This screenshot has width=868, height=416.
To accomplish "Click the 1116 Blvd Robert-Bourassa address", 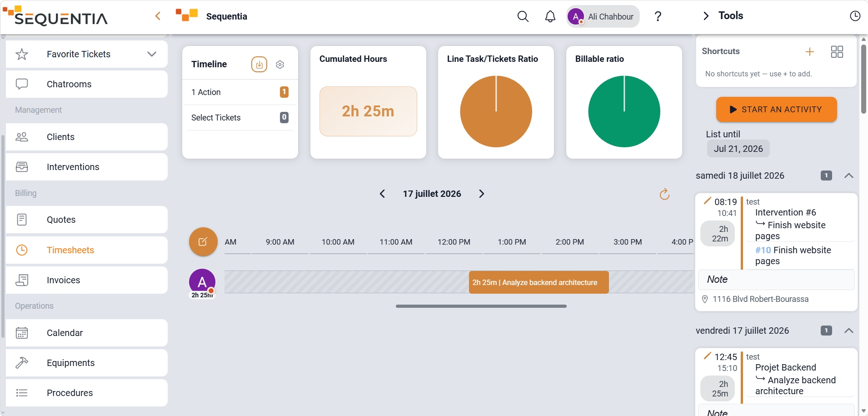I will pos(760,299).
